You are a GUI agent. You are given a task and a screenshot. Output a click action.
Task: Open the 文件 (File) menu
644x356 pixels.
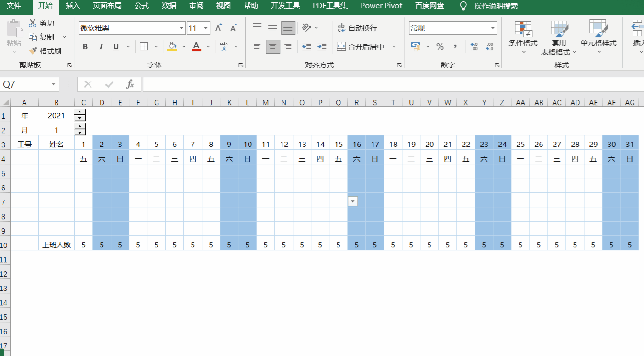14,6
